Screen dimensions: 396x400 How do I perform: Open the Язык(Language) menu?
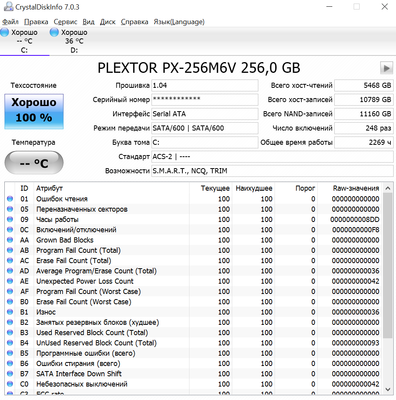(179, 22)
